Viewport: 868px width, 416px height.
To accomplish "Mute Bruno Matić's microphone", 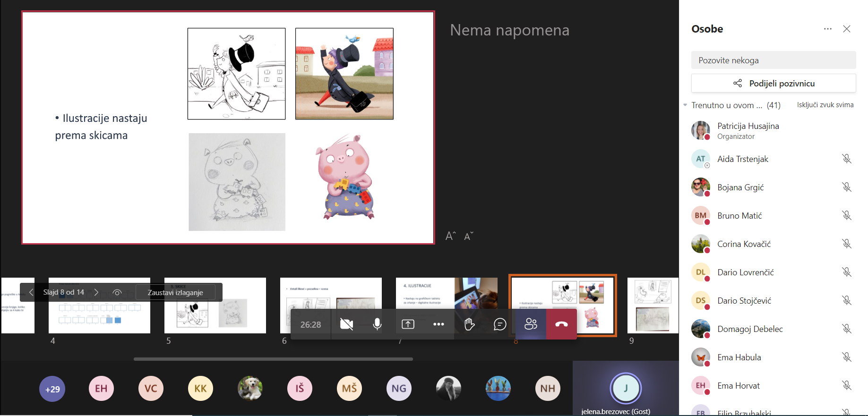I will pyautogui.click(x=847, y=215).
